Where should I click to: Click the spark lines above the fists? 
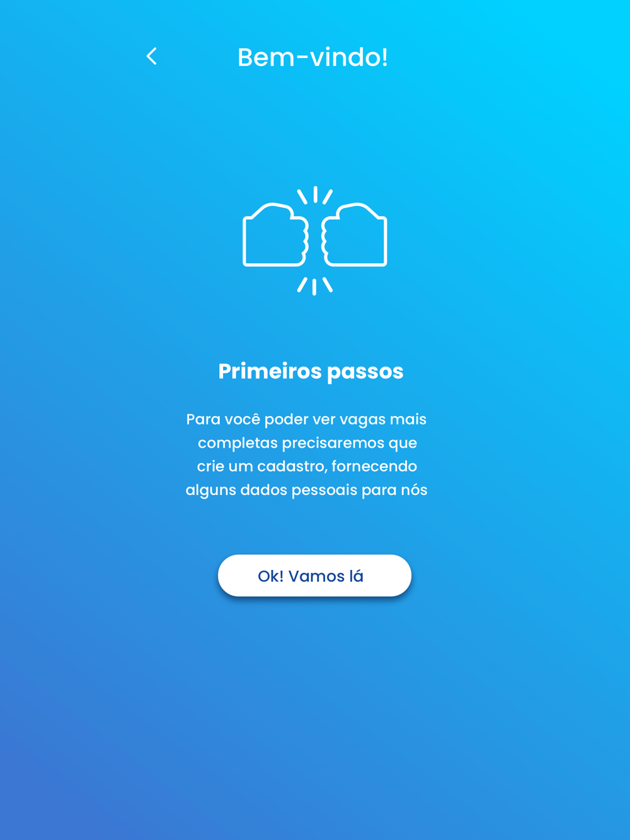click(x=315, y=195)
